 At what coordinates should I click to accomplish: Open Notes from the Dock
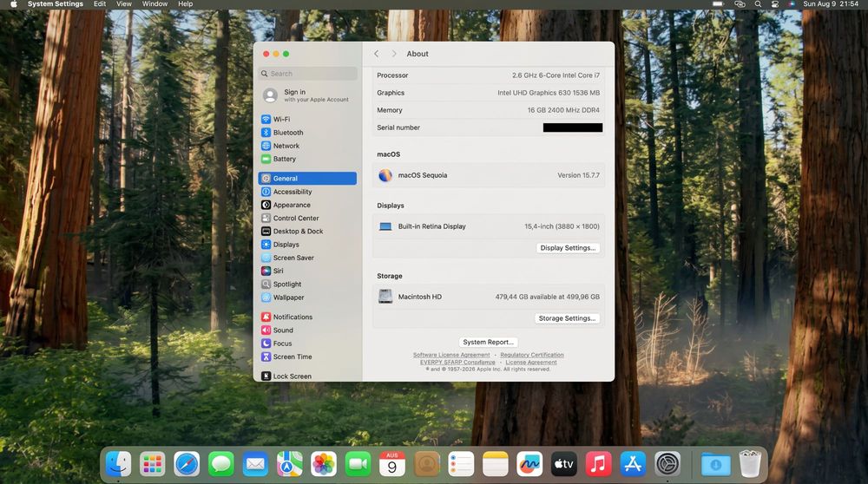496,464
